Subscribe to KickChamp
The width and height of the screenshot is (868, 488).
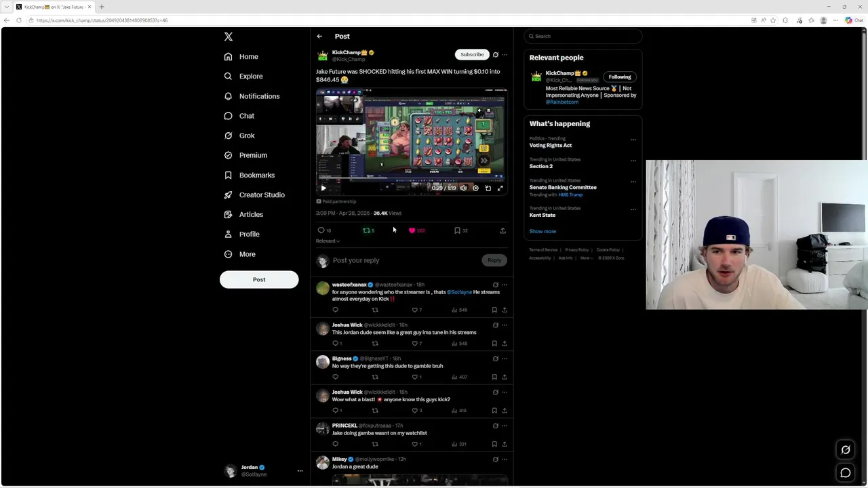click(x=472, y=54)
